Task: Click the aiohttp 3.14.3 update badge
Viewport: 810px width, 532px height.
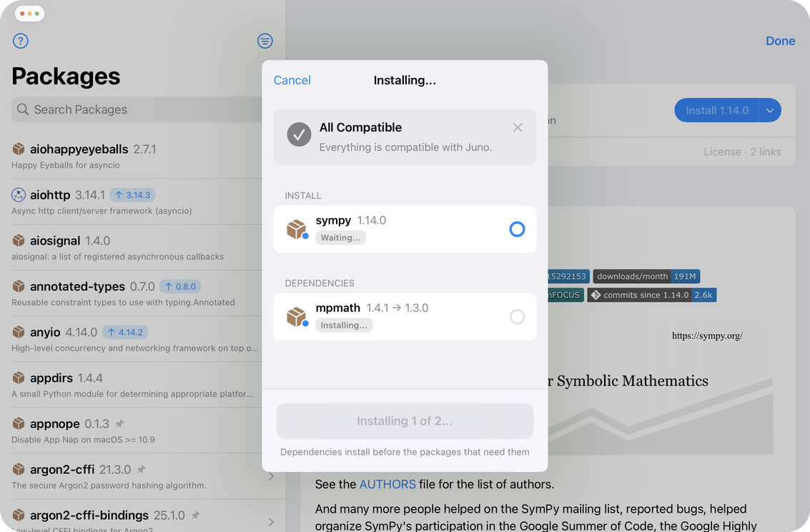Action: coord(133,194)
